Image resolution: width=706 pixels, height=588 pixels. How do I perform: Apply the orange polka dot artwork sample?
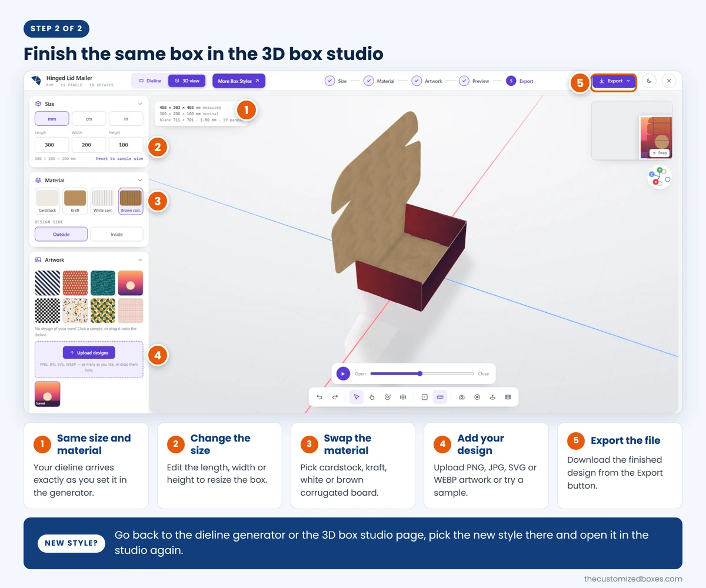pyautogui.click(x=75, y=283)
